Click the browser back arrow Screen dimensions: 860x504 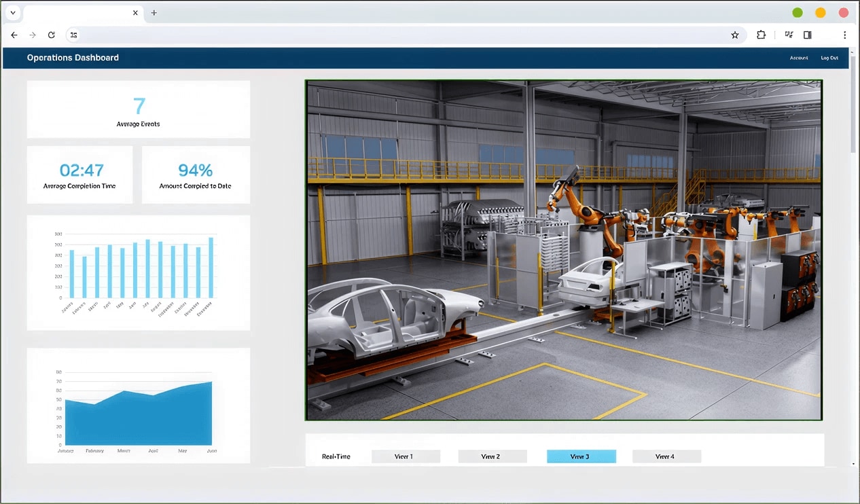14,35
